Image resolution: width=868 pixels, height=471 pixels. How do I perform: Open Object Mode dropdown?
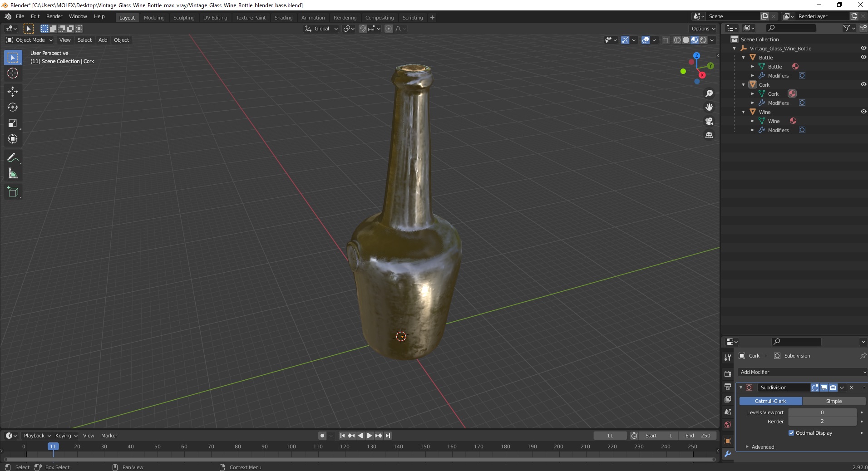point(30,40)
